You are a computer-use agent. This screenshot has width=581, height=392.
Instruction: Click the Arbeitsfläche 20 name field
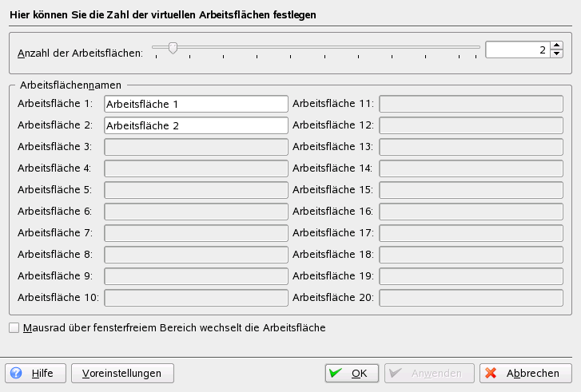(x=471, y=298)
